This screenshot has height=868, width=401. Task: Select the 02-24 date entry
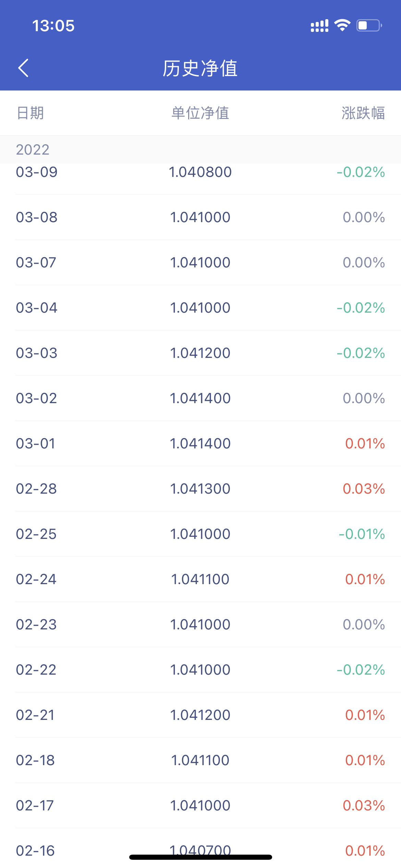[x=36, y=579]
